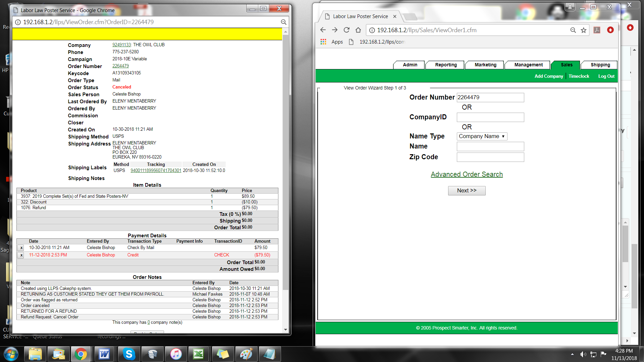Image resolution: width=644 pixels, height=362 pixels.
Task: Click the USPS tracking number link
Action: point(156,171)
